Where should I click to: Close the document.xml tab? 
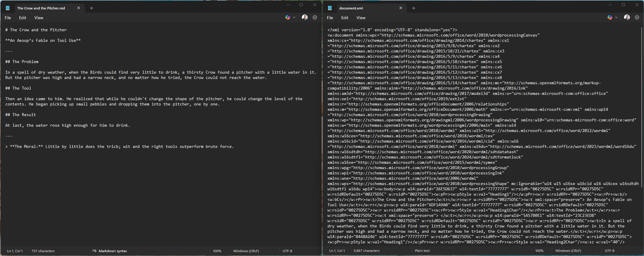point(401,8)
